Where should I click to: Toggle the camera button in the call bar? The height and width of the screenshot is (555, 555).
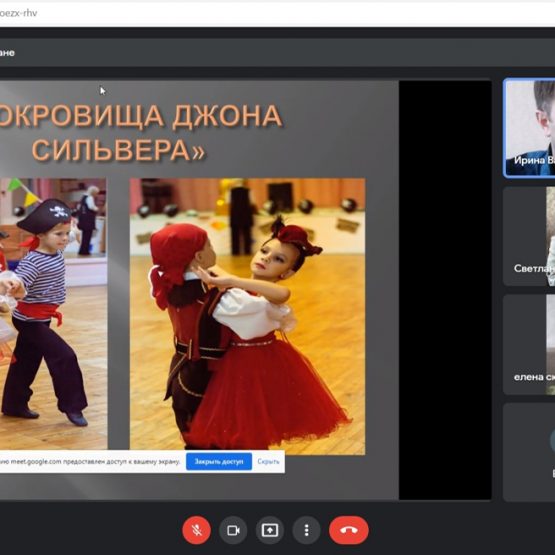click(233, 530)
